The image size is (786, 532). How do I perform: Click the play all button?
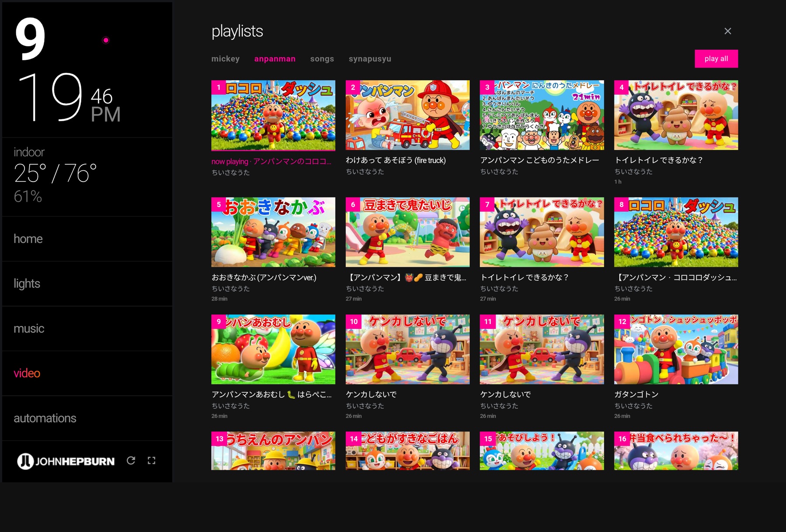pos(716,59)
